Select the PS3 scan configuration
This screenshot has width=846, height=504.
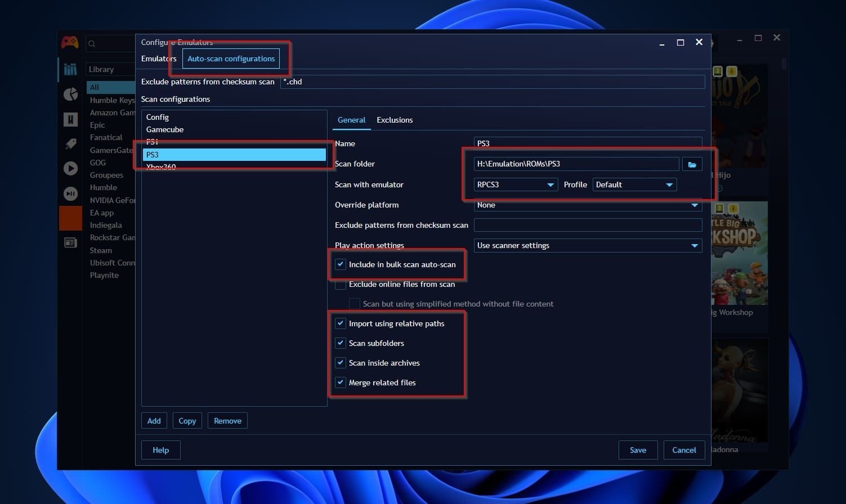coord(234,155)
